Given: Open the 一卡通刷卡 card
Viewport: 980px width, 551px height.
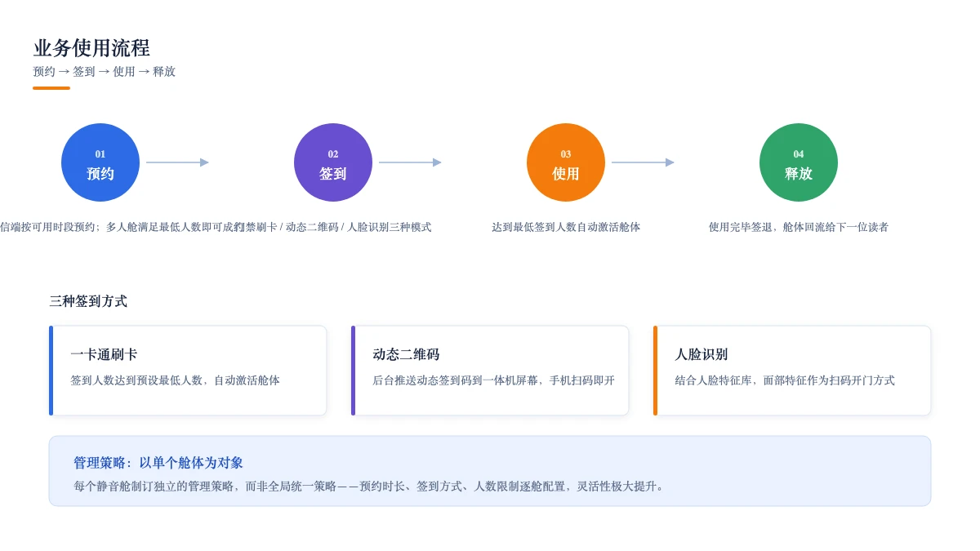Looking at the screenshot, I should pyautogui.click(x=188, y=371).
